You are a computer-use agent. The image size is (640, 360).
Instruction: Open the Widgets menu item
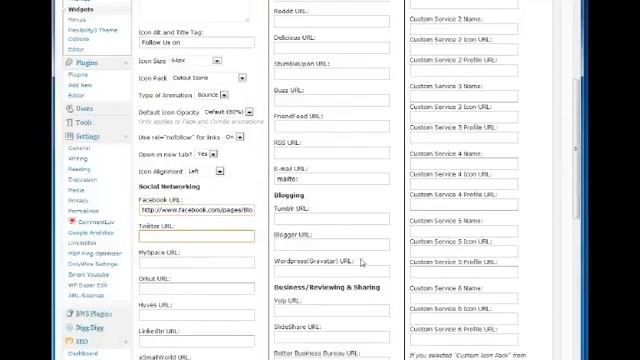[81, 9]
